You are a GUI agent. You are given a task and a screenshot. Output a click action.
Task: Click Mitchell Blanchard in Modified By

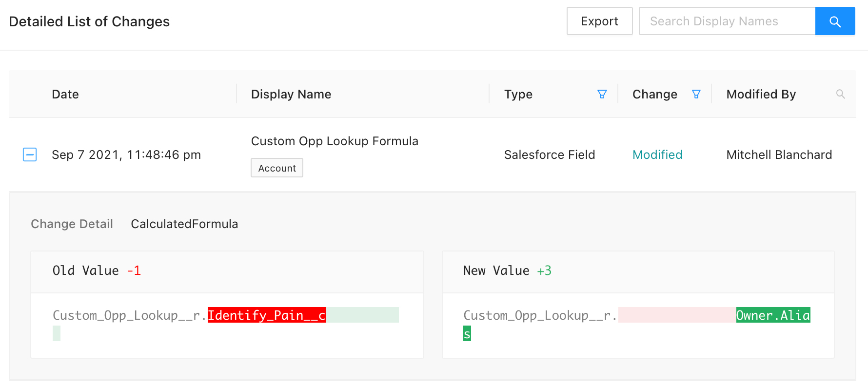click(779, 154)
